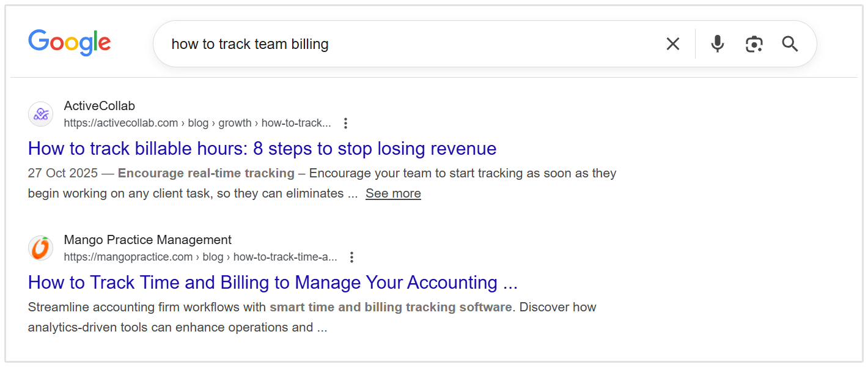Click the Mango Practice Management site name
The image size is (868, 367).
147,239
